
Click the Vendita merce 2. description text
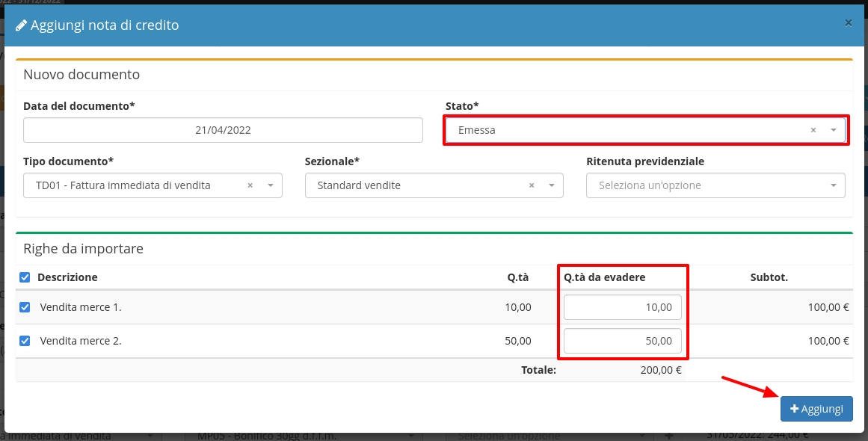click(x=81, y=341)
